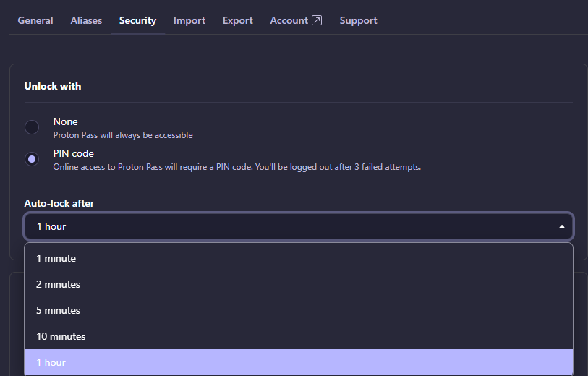Open the General tab
This screenshot has height=376, width=588.
(x=35, y=20)
